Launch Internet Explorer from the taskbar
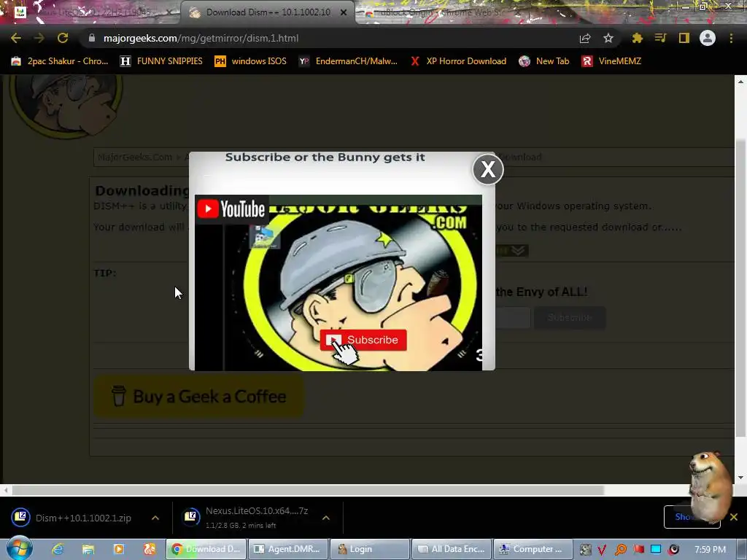Screen dimensions: 747x560 [x=58, y=549]
